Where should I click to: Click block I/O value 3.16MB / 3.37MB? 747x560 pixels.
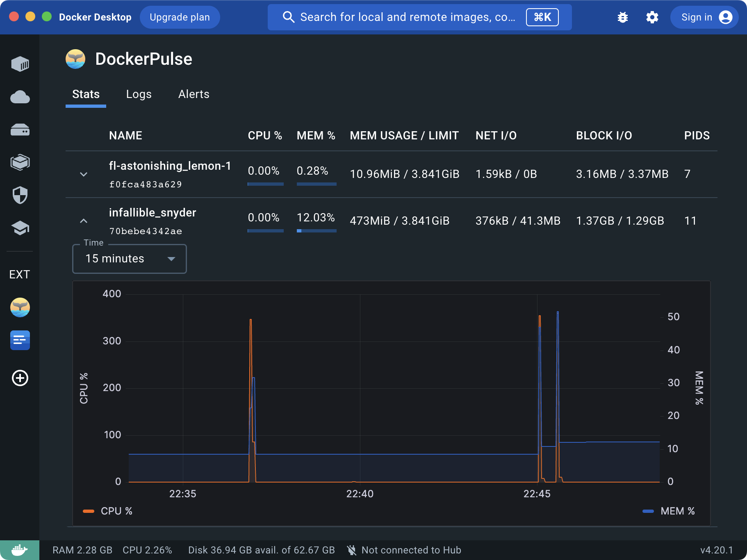tap(622, 174)
